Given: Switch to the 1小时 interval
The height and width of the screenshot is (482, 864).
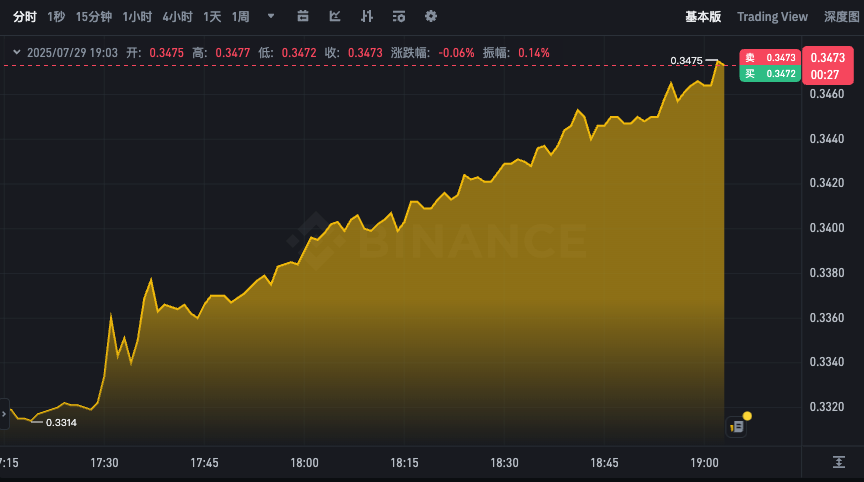Looking at the screenshot, I should tap(137, 16).
